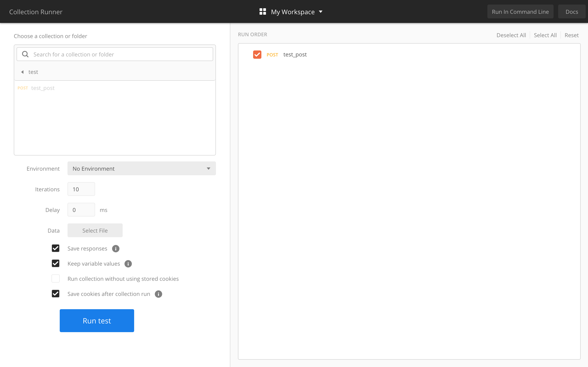
Task: Open the Environment dropdown
Action: click(x=141, y=168)
